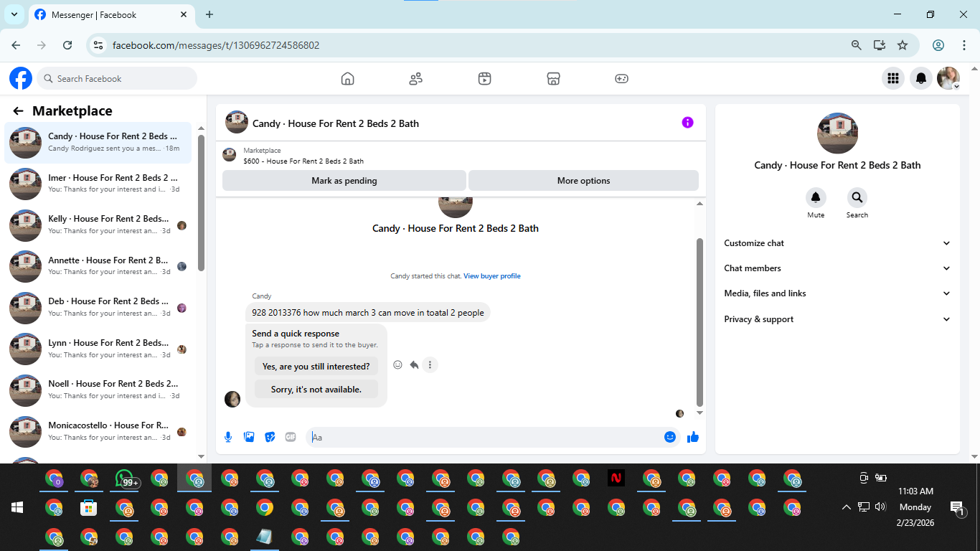Viewport: 980px width, 551px height.
Task: Click the browser zoom magnifier icon
Action: tap(856, 45)
